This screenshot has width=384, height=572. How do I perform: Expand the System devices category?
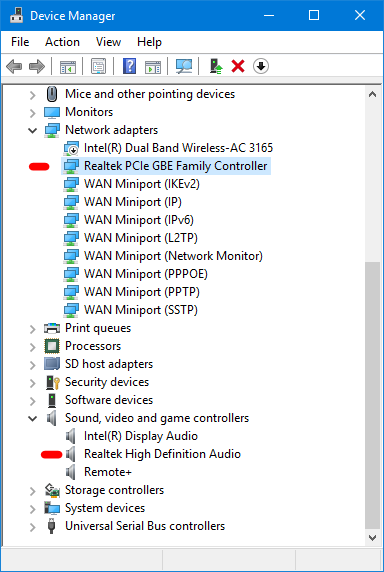click(x=32, y=509)
